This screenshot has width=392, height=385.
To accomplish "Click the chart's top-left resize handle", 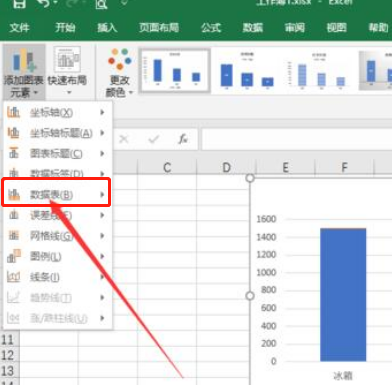I will (x=250, y=178).
